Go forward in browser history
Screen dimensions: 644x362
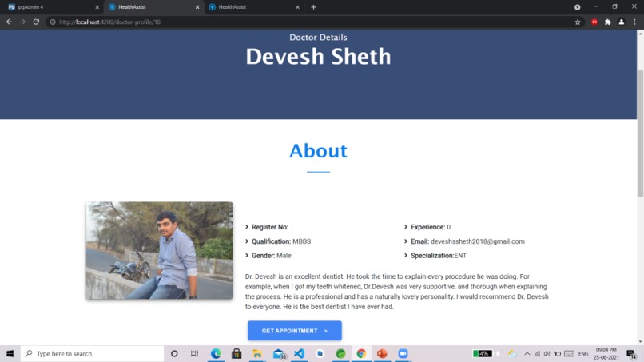pyautogui.click(x=22, y=22)
